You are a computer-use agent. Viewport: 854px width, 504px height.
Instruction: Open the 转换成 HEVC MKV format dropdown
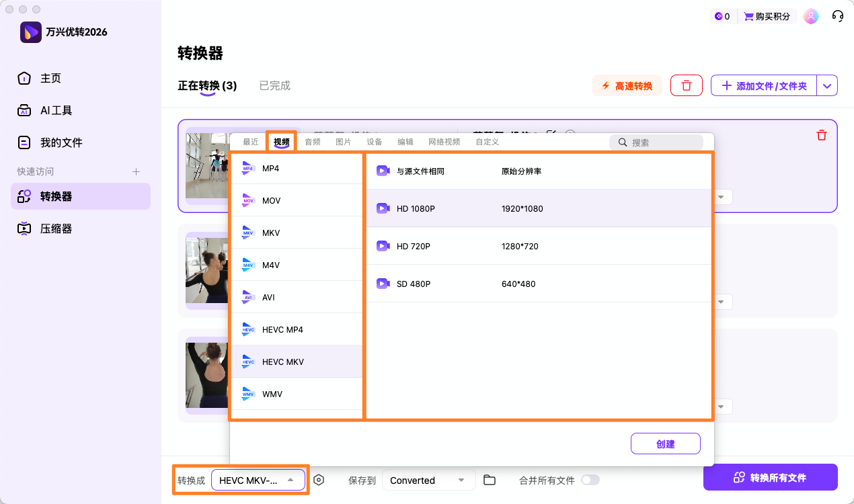(258, 480)
